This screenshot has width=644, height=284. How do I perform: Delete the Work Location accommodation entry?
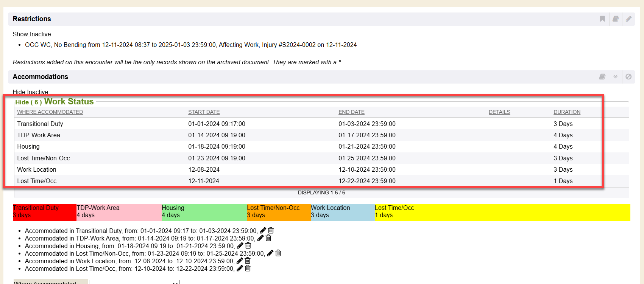click(x=248, y=261)
